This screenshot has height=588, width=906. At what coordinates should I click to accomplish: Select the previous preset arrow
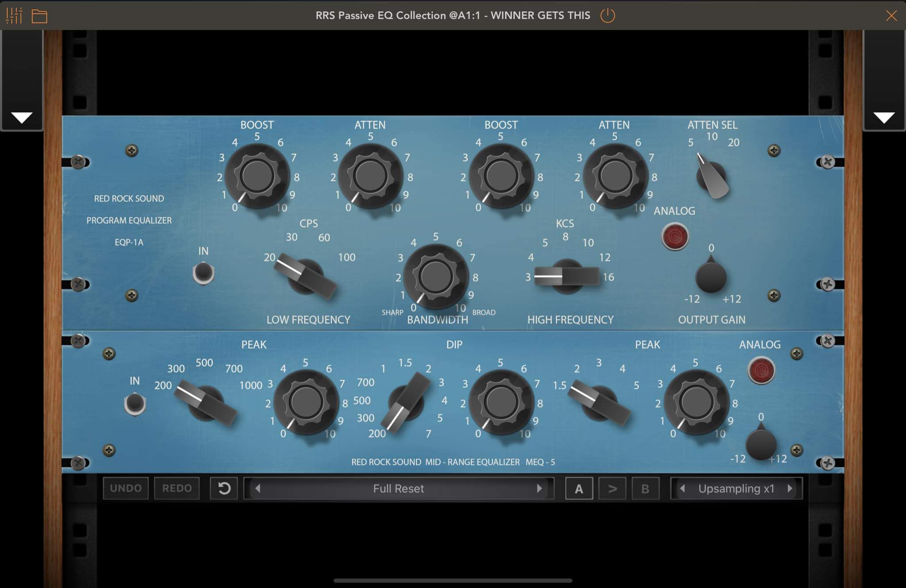pyautogui.click(x=258, y=489)
